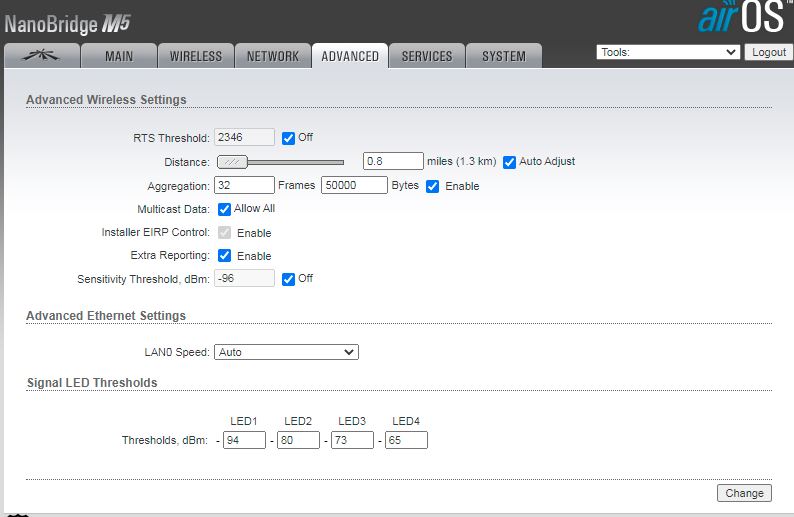The width and height of the screenshot is (794, 517).
Task: Switch to the MAIN tab
Action: click(119, 56)
